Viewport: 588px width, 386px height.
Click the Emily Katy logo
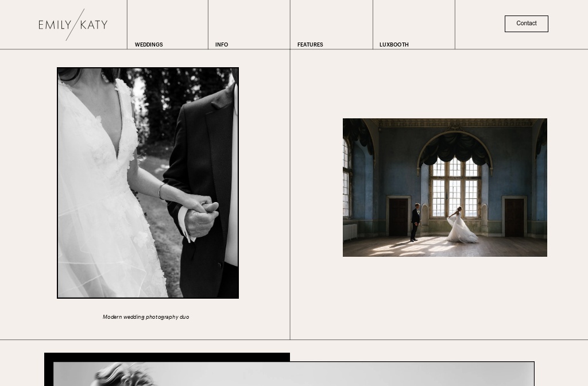(73, 25)
